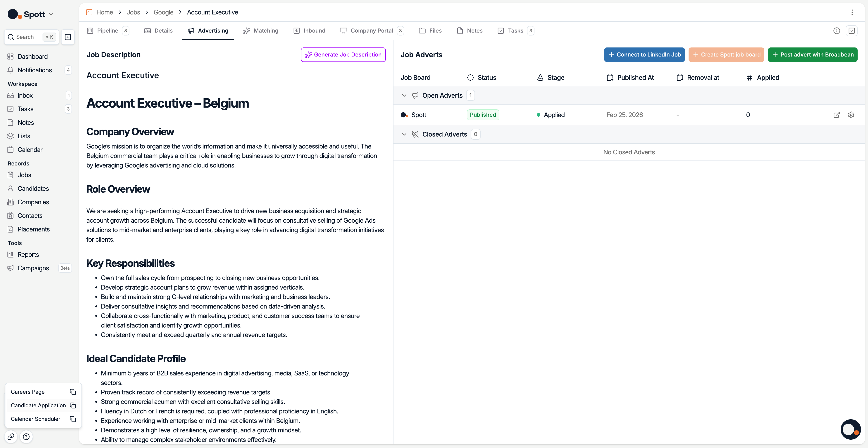Click Post advert with Broadbean
This screenshot has height=448, width=868.
tap(813, 55)
